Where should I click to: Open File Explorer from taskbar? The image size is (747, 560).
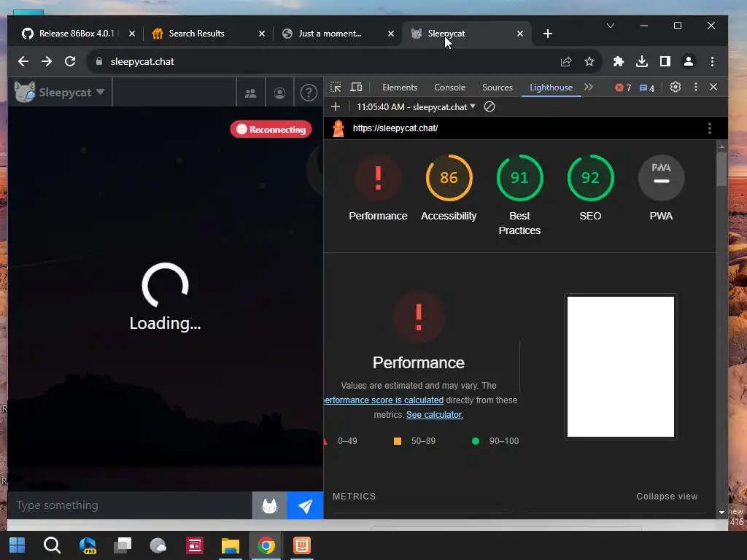[230, 545]
